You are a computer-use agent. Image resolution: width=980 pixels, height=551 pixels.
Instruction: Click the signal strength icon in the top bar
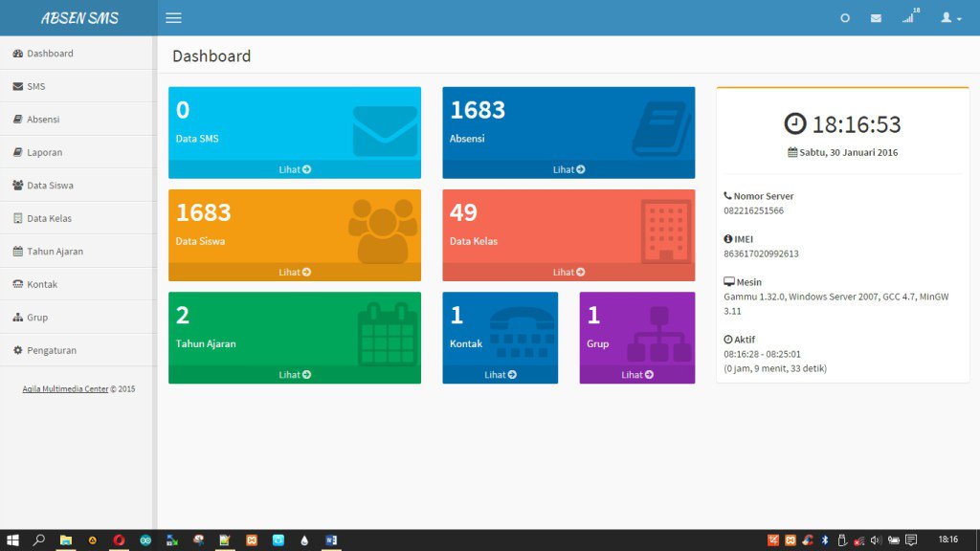pos(910,17)
